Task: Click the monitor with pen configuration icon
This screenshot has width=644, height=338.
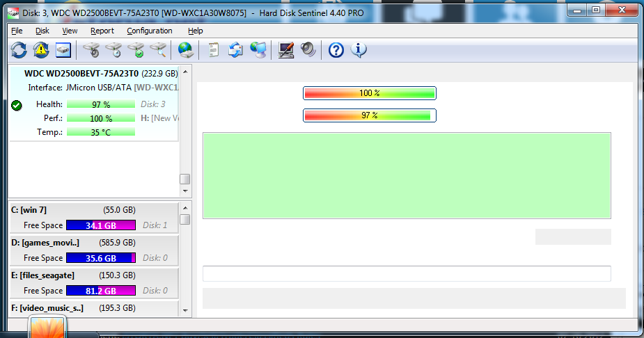Action: pyautogui.click(x=285, y=49)
